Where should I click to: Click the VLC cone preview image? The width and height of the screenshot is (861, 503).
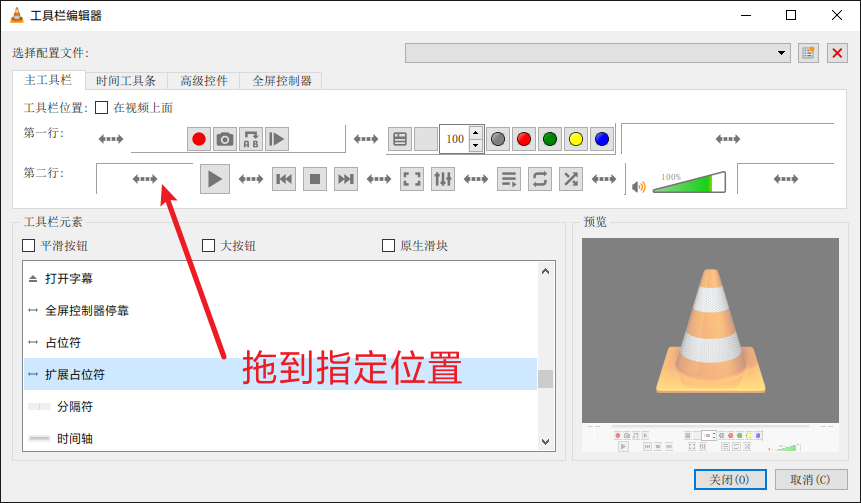[711, 330]
